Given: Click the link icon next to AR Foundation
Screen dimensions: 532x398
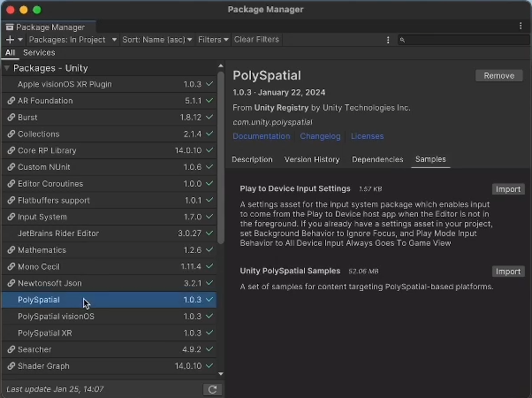Looking at the screenshot, I should (x=11, y=101).
